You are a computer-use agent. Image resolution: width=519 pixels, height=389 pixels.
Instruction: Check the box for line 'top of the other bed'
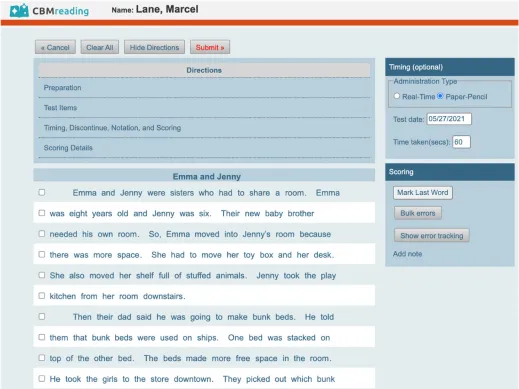[x=42, y=358]
